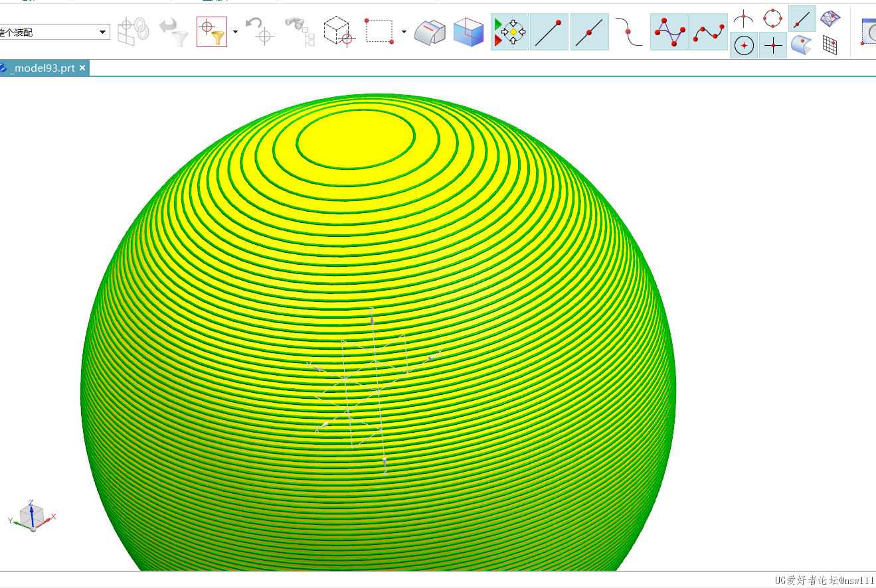Click the grayed reset filters funnel icon

coord(174,31)
